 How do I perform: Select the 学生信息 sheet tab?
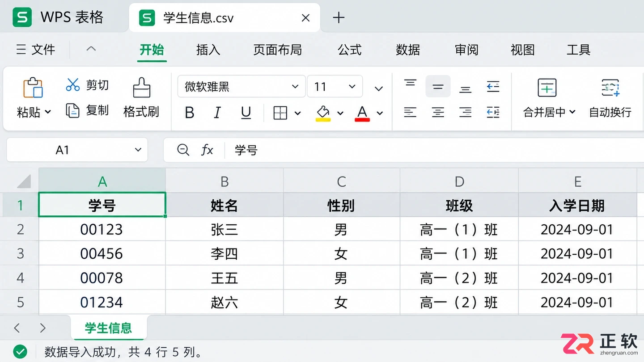pos(109,328)
